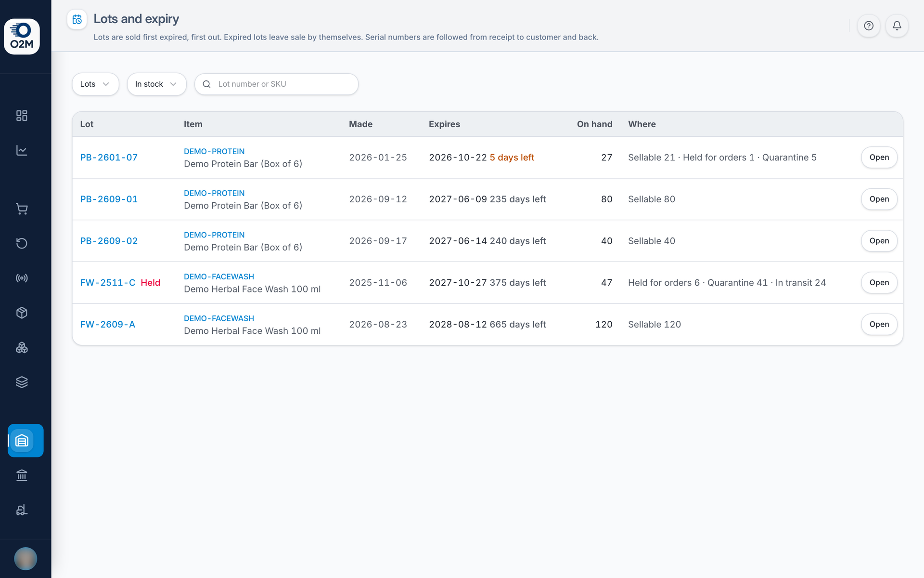Viewport: 924px width, 578px height.
Task: Open lot FW-2609-A link
Action: pyautogui.click(x=108, y=325)
